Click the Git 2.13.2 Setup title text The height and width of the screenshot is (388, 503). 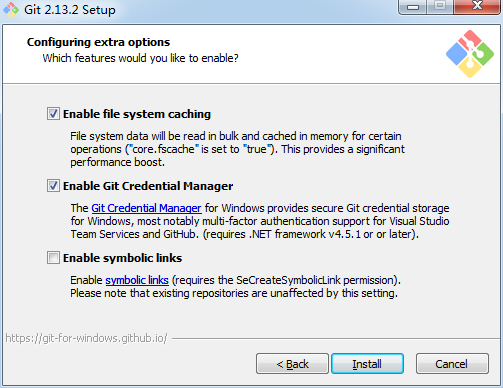(x=70, y=10)
